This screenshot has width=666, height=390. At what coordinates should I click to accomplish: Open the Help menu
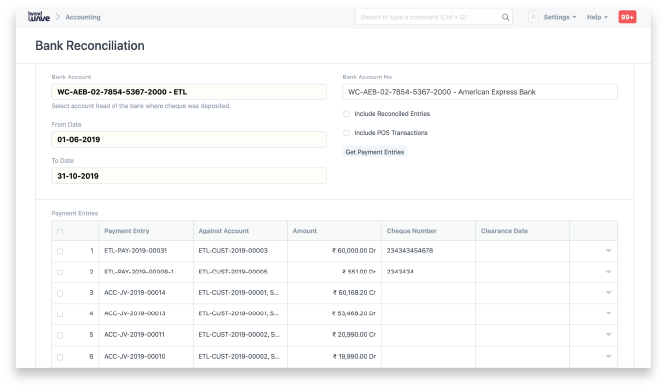pyautogui.click(x=597, y=17)
